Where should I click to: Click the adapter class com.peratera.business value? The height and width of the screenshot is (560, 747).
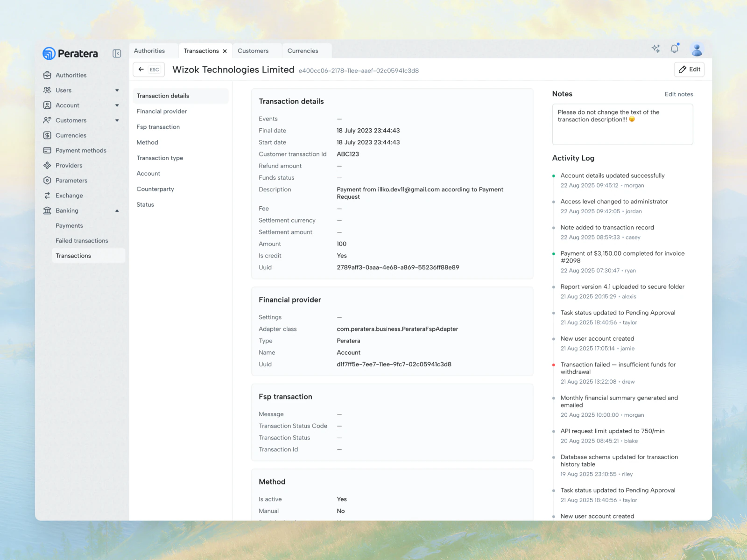[397, 329]
